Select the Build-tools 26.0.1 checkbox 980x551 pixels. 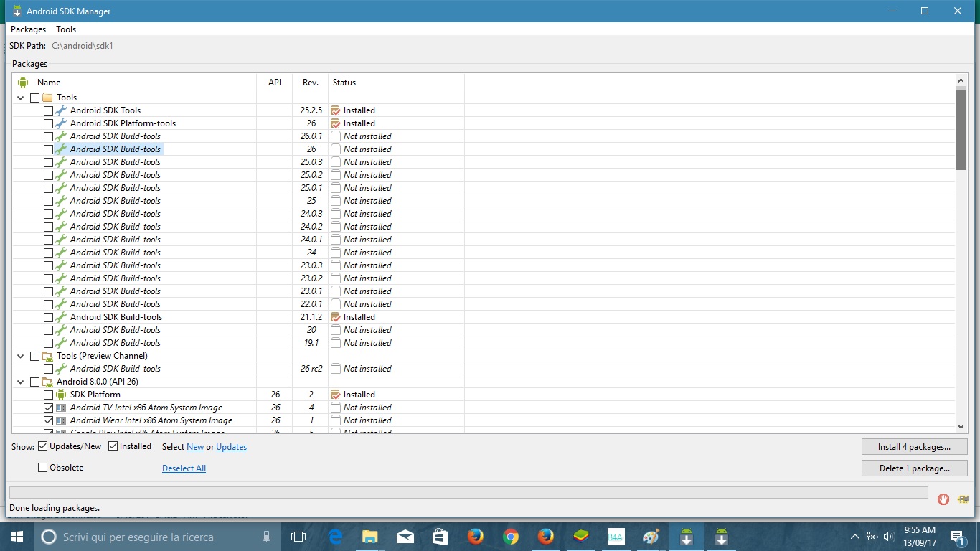(48, 136)
